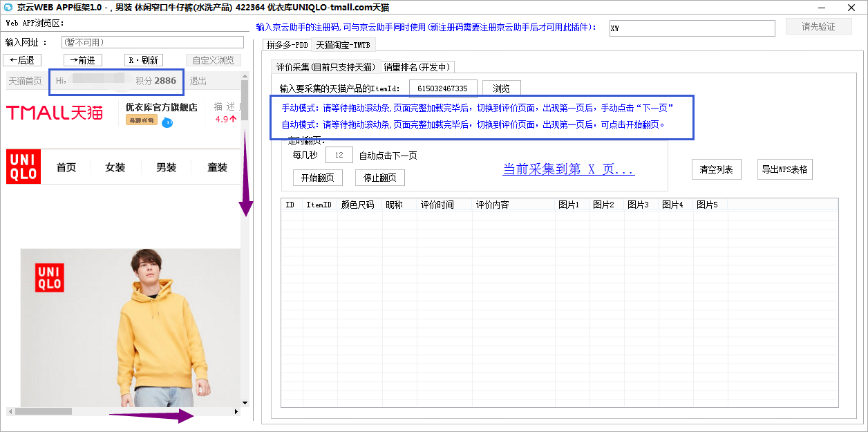Image resolution: width=868 pixels, height=432 pixels.
Task: Click the 导出WPS表格 button
Action: click(x=784, y=170)
